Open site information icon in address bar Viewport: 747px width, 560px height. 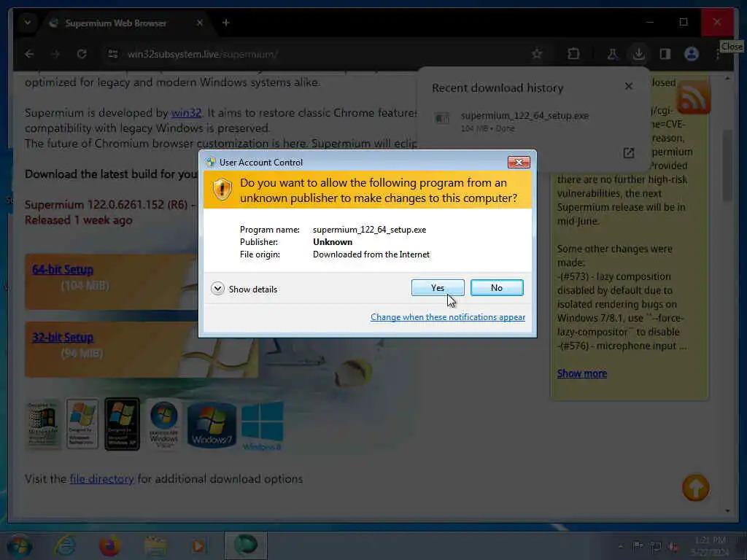113,54
